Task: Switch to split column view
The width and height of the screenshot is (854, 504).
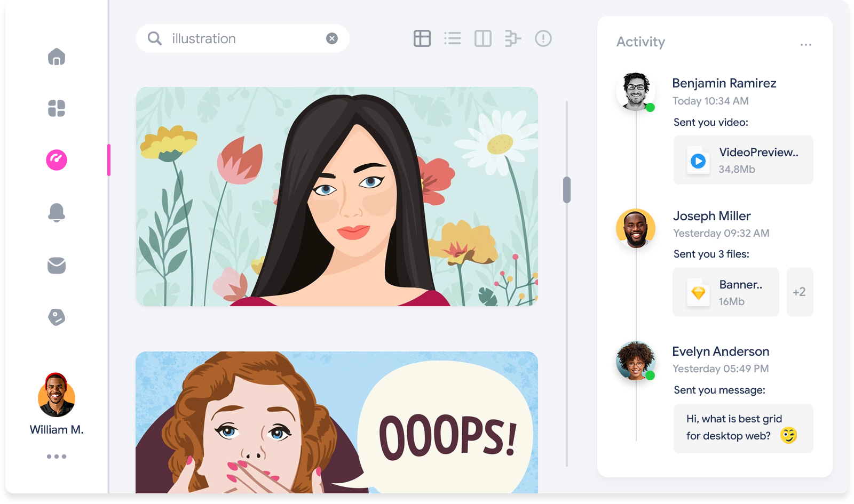Action: click(x=483, y=38)
